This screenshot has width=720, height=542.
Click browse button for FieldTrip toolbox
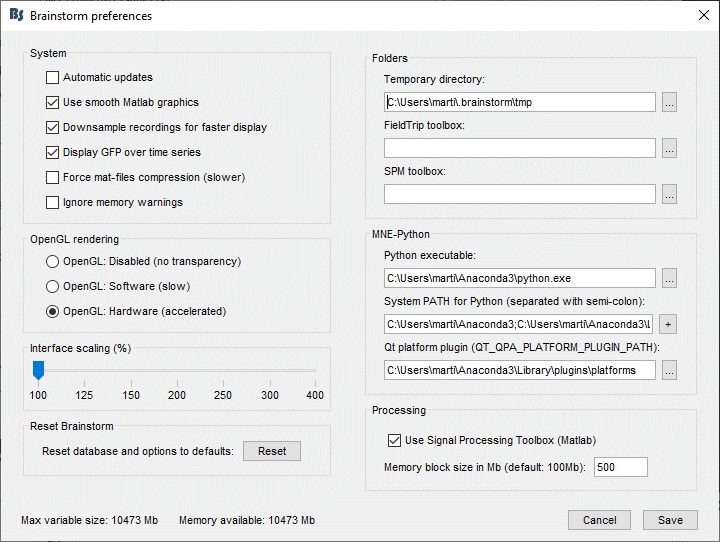[670, 148]
